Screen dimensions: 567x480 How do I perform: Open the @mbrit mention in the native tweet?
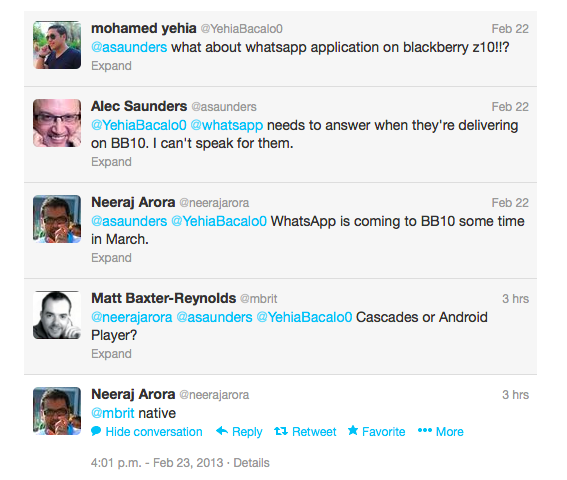coord(113,413)
